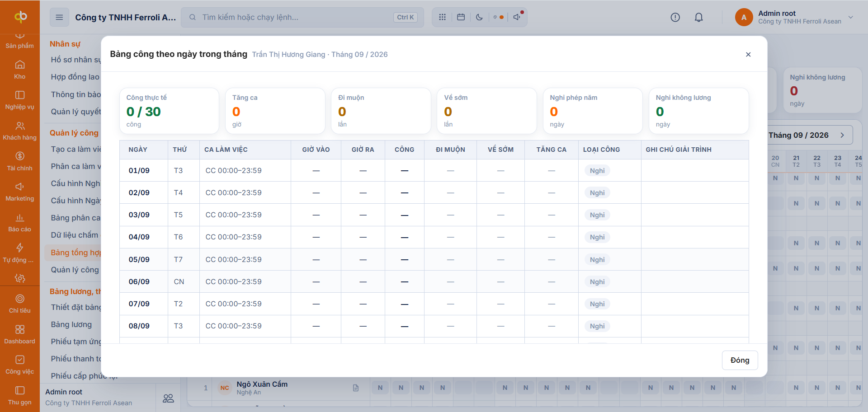Click the Đóng button
This screenshot has width=868, height=412.
click(740, 360)
